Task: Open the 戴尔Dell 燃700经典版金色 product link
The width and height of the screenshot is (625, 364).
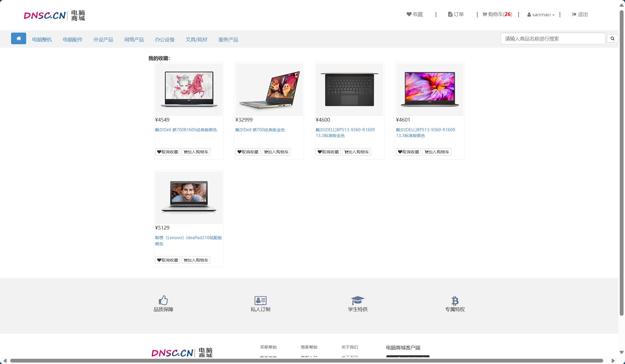Action: 260,130
